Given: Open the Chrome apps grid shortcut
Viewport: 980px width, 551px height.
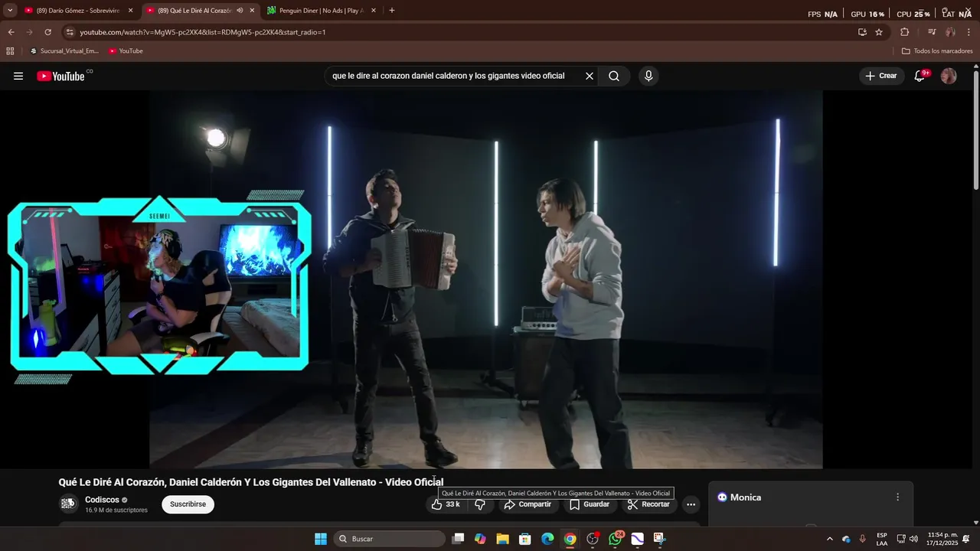Looking at the screenshot, I should (x=10, y=51).
